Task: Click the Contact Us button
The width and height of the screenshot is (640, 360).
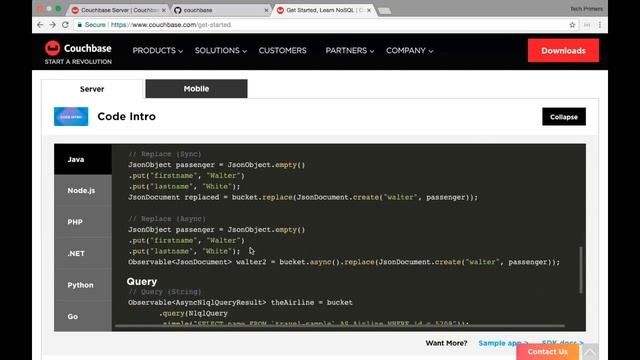Action: pos(547,351)
